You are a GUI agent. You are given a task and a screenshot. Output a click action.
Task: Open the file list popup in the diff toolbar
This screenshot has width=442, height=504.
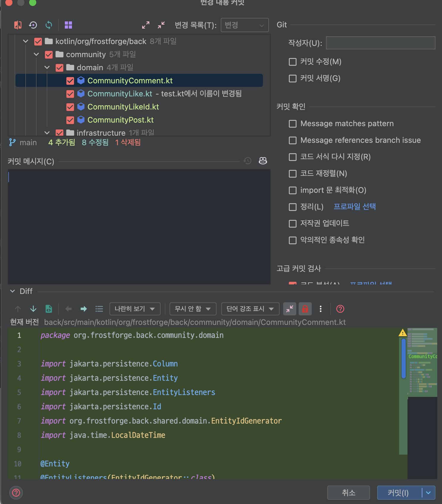[99, 309]
